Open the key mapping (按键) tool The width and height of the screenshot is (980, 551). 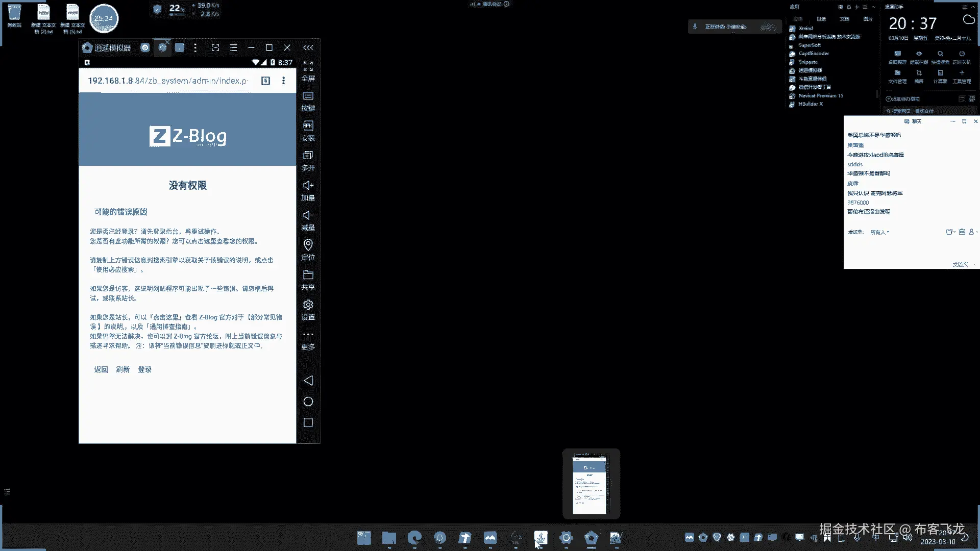click(308, 96)
